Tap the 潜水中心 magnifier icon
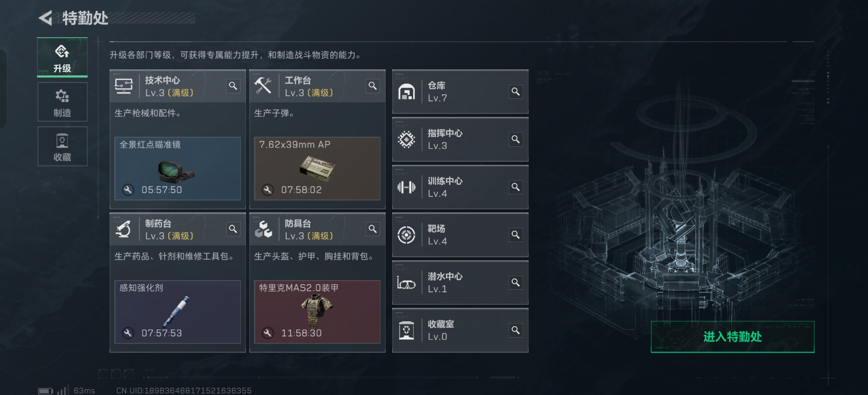Screen dimensions: 868x395 point(515,282)
